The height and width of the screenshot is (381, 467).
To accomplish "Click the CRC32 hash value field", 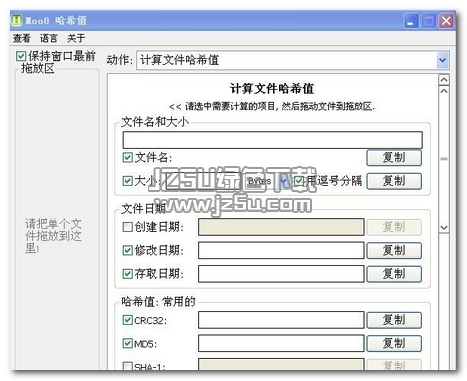I will click(x=281, y=320).
